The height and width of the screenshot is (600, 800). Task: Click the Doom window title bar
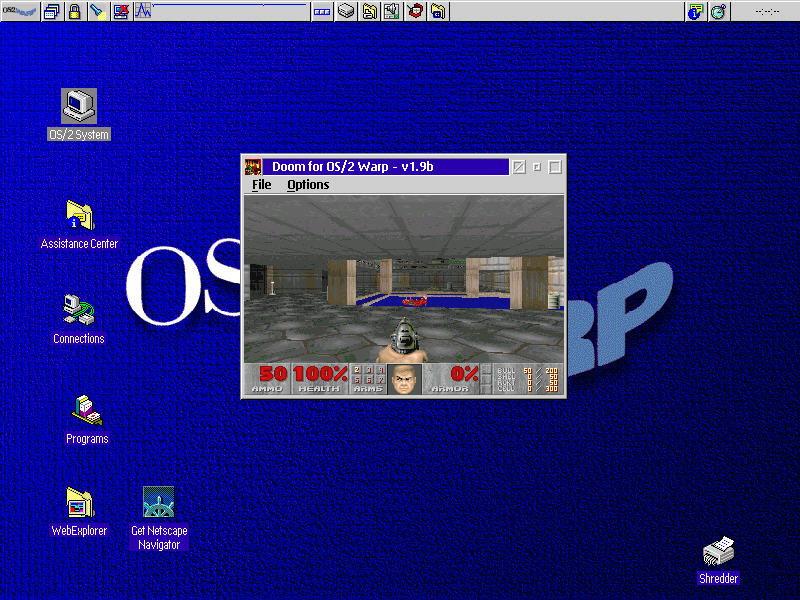click(x=386, y=167)
